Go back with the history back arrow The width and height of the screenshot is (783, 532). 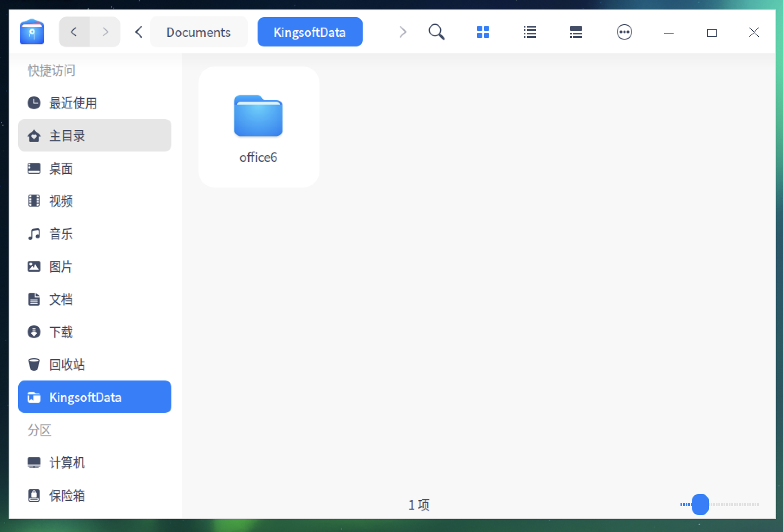pos(74,32)
